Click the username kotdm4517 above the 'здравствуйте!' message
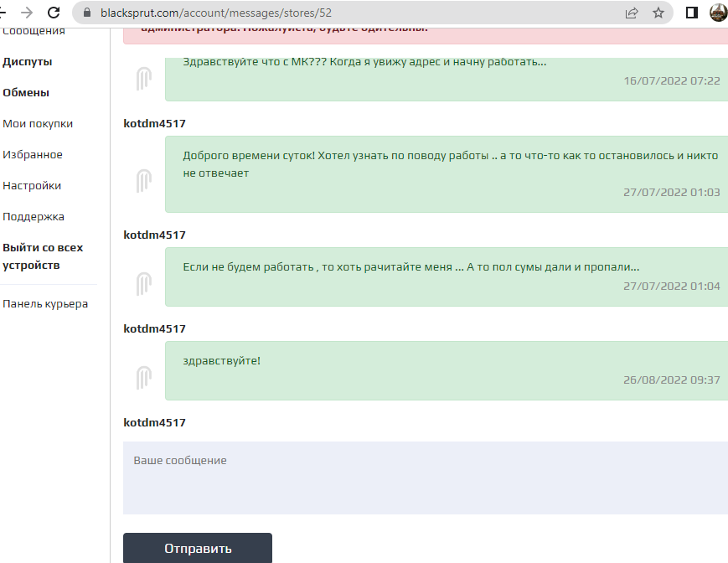Viewport: 728px width, 563px height. coord(155,328)
